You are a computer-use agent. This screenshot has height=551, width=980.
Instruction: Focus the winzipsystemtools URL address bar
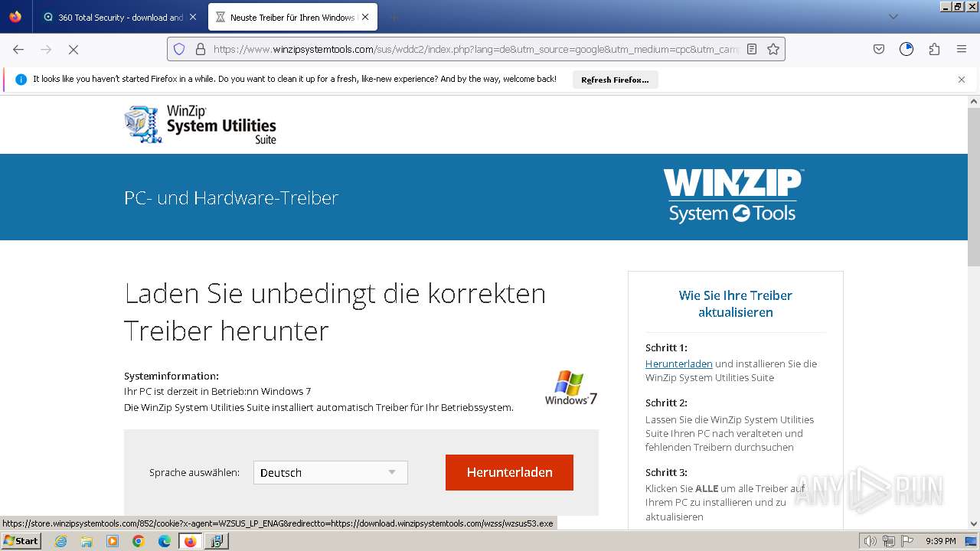tap(475, 49)
